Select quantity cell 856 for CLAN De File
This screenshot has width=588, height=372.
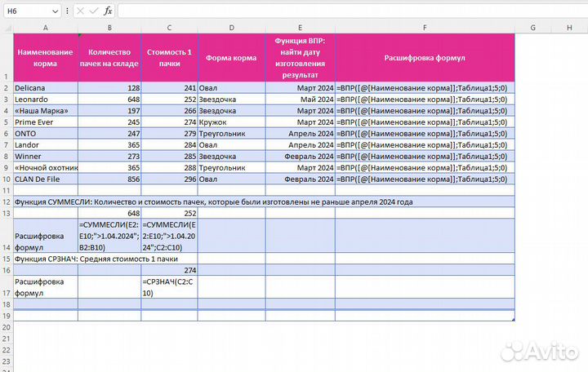[109, 179]
